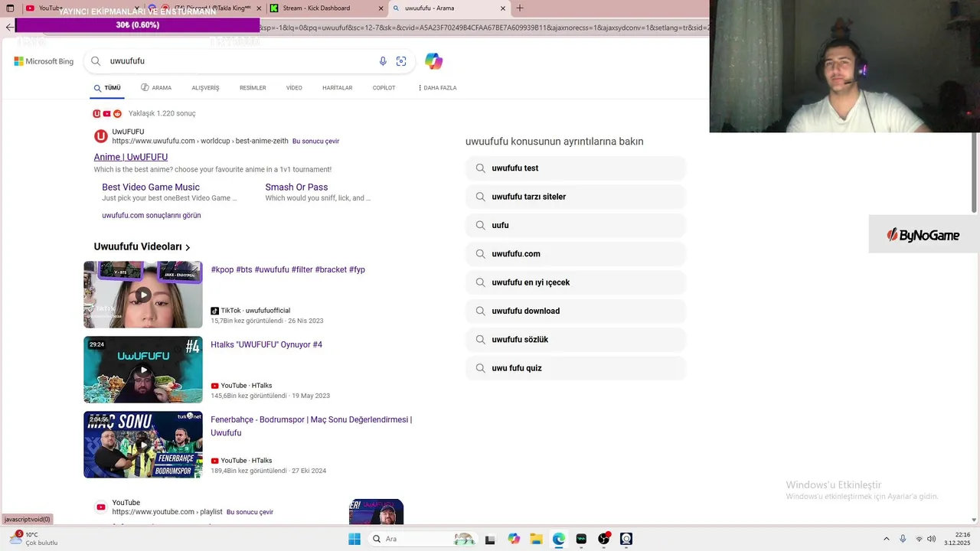Open the browser tab actions icon at top-left
Image resolution: width=980 pixels, height=551 pixels.
click(10, 8)
